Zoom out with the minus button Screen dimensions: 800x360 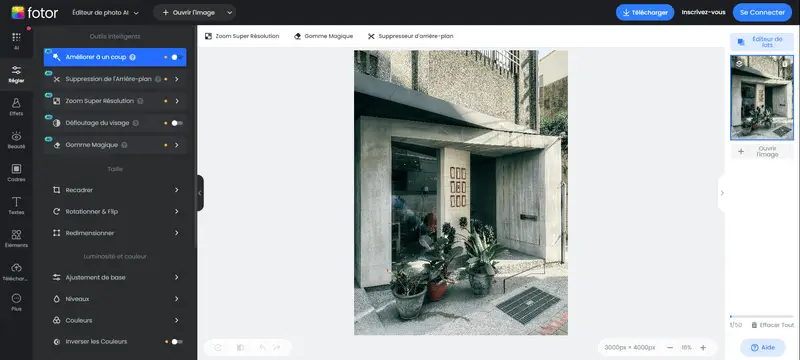[670, 348]
